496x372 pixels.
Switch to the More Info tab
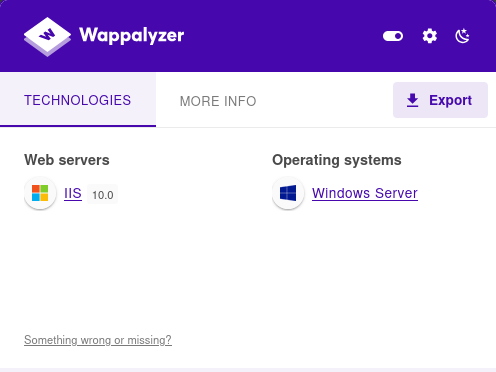(218, 101)
